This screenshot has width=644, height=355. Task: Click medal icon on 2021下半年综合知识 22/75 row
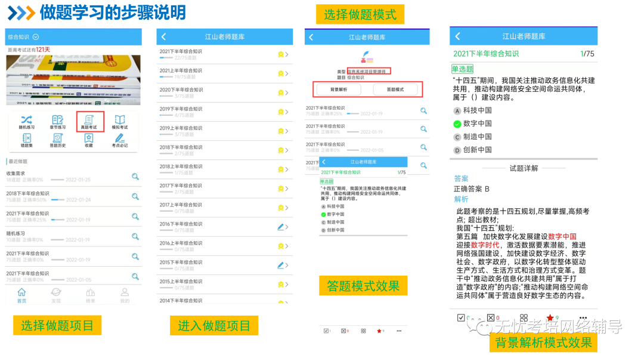[280, 54]
